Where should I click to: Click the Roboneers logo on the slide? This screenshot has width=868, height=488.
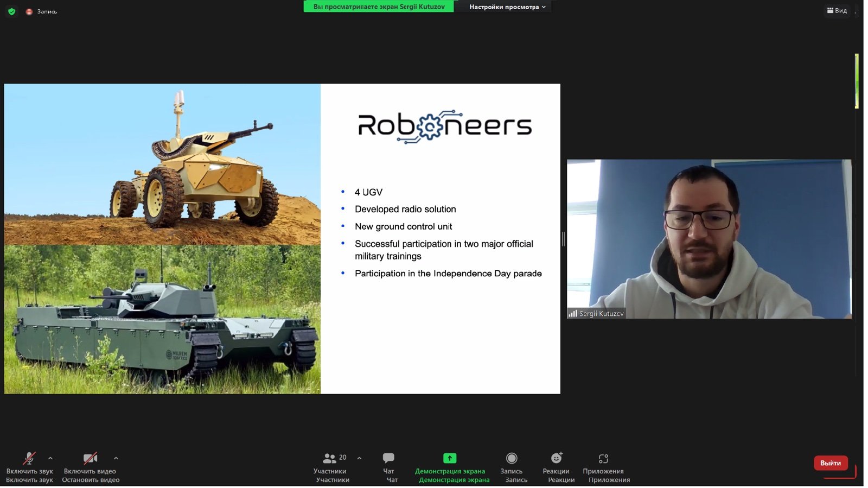pos(445,126)
